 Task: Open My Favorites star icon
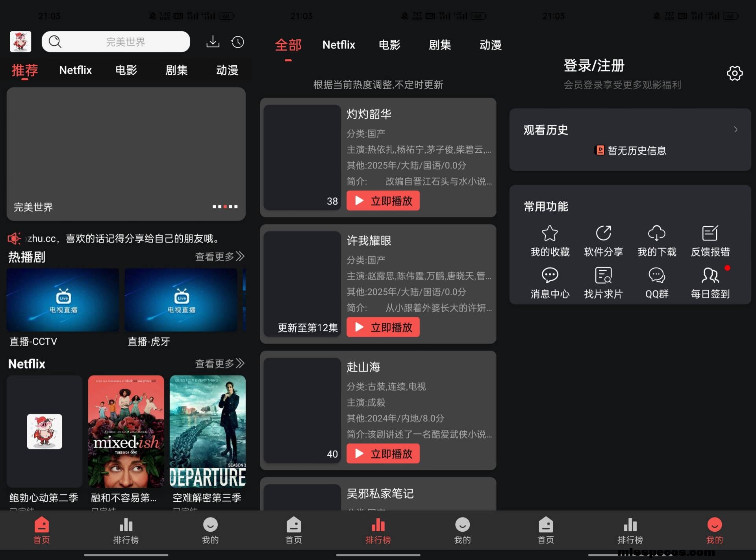pyautogui.click(x=550, y=234)
